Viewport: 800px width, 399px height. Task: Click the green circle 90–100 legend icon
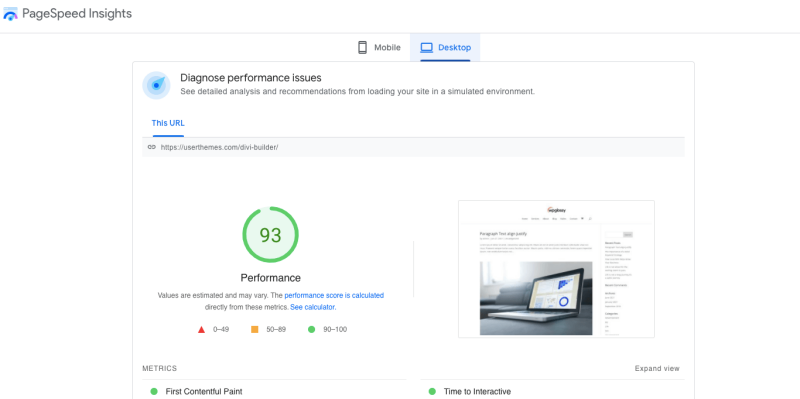pyautogui.click(x=311, y=330)
